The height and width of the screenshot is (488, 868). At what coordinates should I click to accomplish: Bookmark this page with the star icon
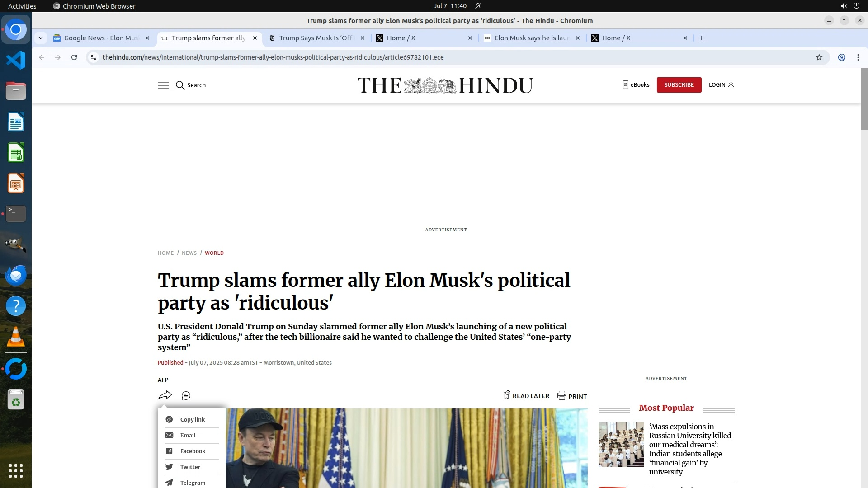[x=819, y=57]
